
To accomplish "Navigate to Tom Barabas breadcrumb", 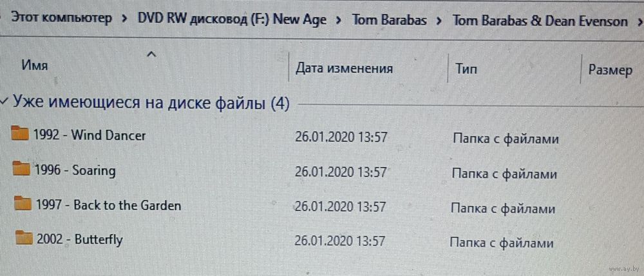I will (x=390, y=20).
